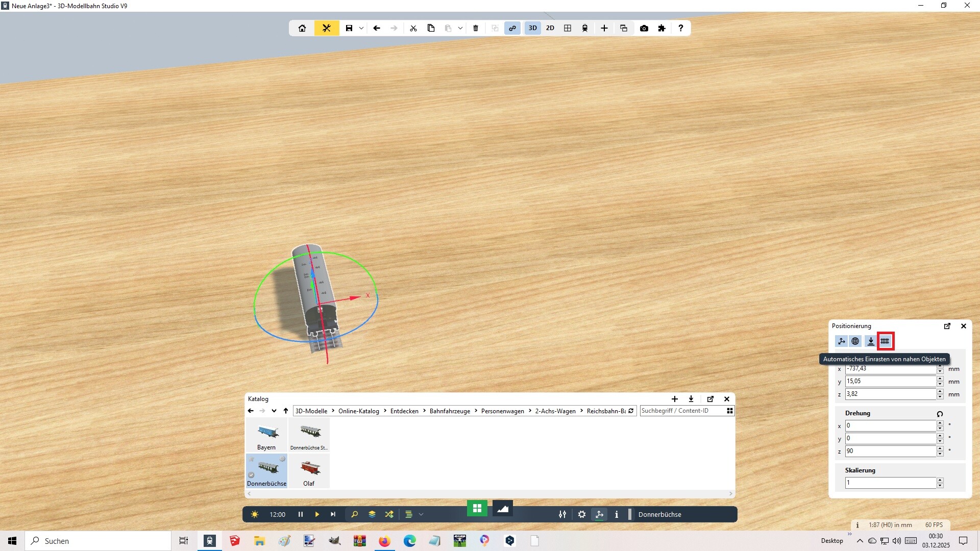Viewport: 980px width, 551px height.
Task: Open catalog history dropdown arrow
Action: pyautogui.click(x=274, y=411)
